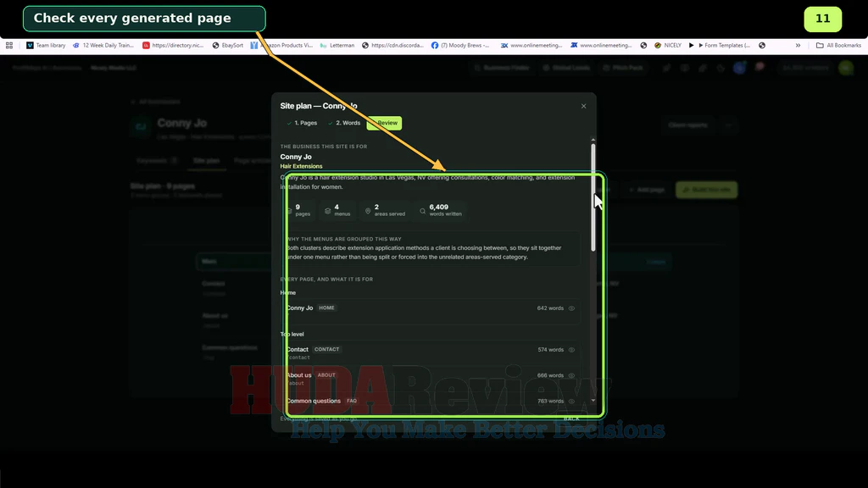This screenshot has height=488, width=868.
Task: Close the Site plan dialog
Action: coord(583,106)
